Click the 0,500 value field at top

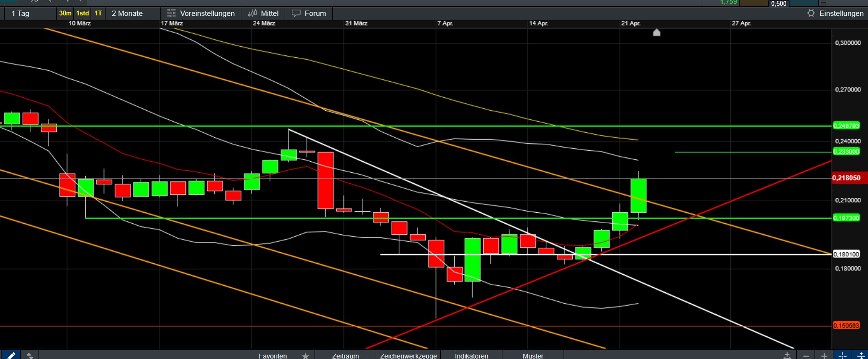(x=778, y=3)
